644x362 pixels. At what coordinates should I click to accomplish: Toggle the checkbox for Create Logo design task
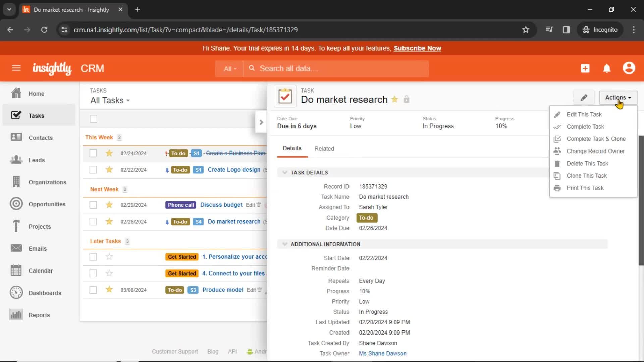(93, 169)
